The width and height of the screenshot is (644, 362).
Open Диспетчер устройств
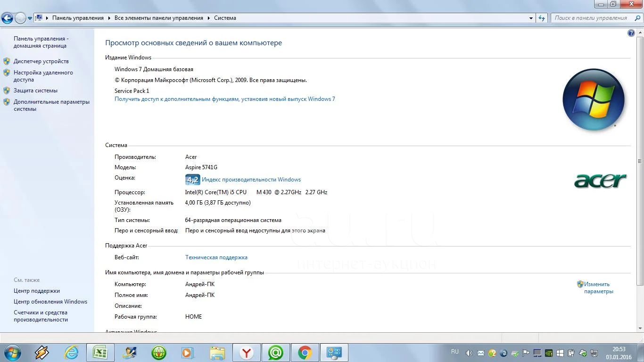point(41,61)
